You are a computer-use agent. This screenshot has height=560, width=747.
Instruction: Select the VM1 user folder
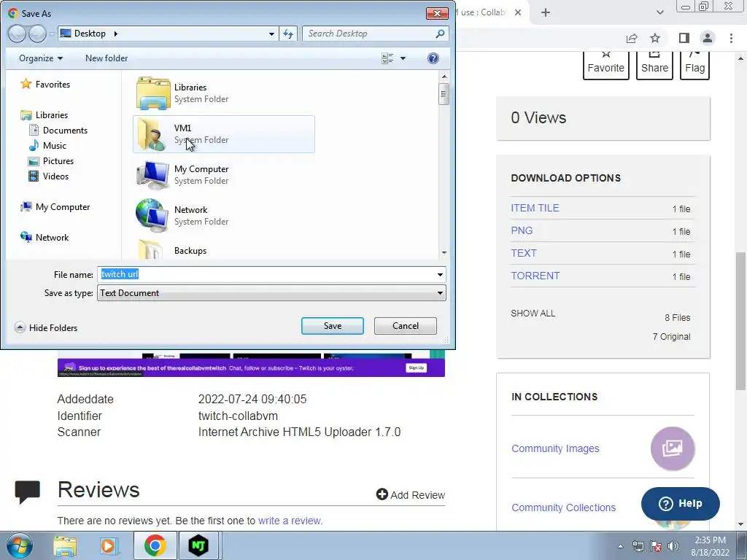tap(223, 134)
